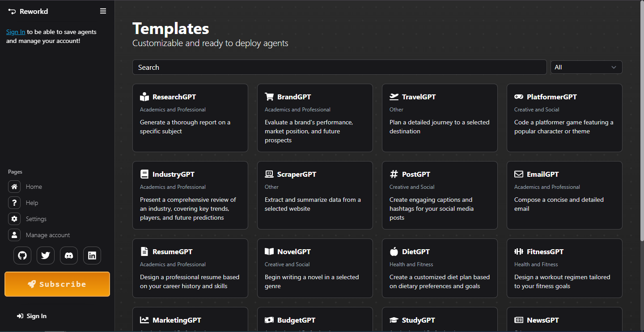Click the Home house icon

pyautogui.click(x=14, y=187)
